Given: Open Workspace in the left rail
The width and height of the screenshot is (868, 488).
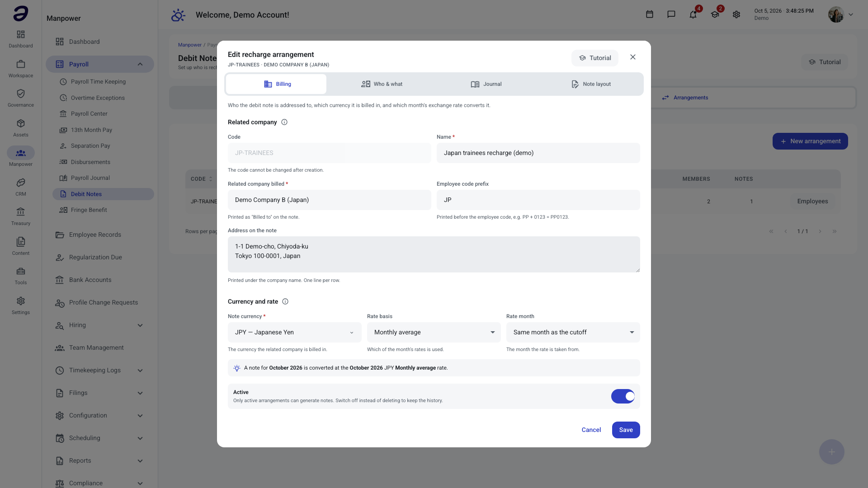Looking at the screenshot, I should pyautogui.click(x=21, y=69).
